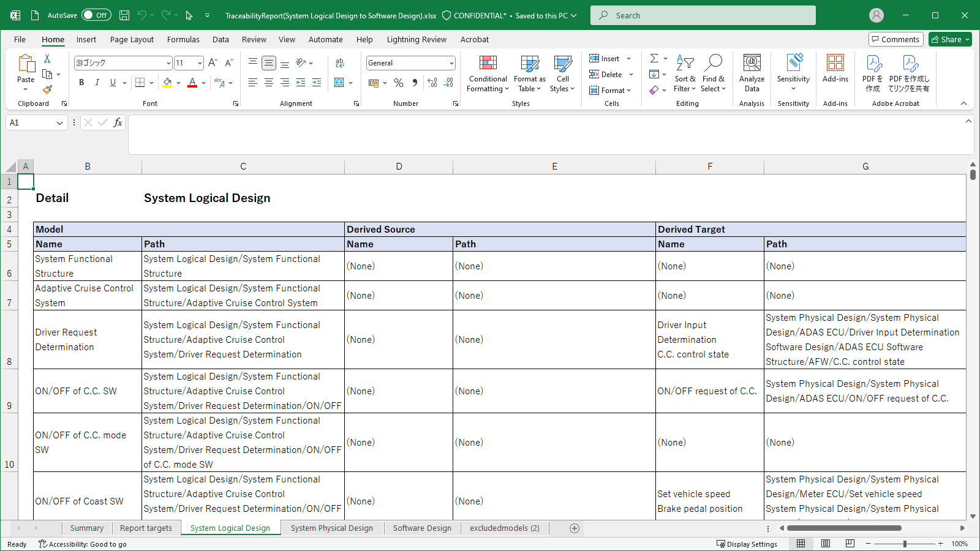Switch to the Summary sheet tab
Viewport: 980px width, 551px height.
pos(86,528)
